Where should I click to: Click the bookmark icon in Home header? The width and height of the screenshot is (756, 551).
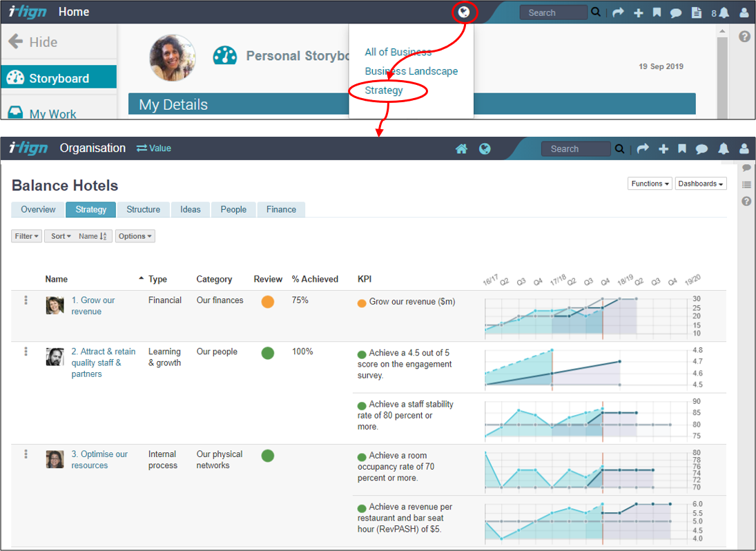(657, 12)
